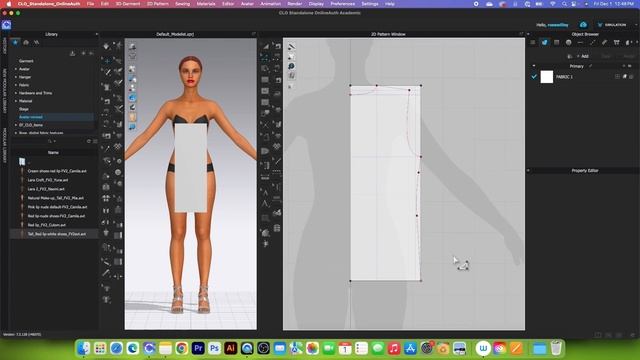This screenshot has height=360, width=640.
Task: Click the CLO logo icon at top-left
Action: coord(6,25)
